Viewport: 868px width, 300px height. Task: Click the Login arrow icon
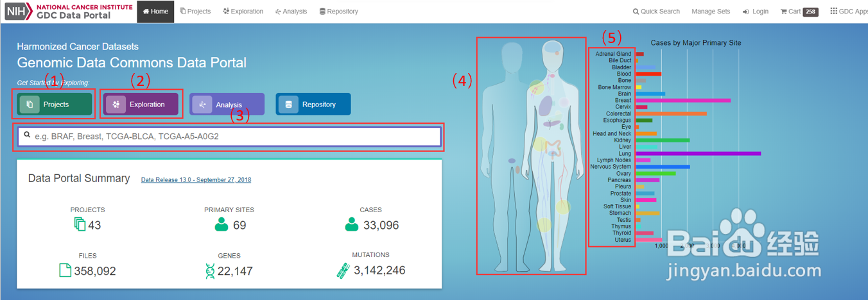coord(746,12)
